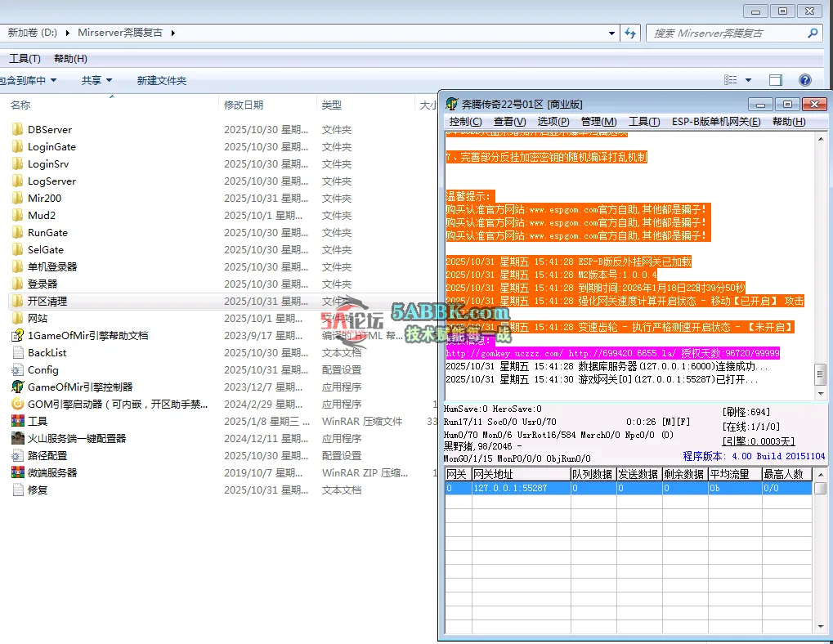Click the 新建文件夹 button

click(161, 80)
